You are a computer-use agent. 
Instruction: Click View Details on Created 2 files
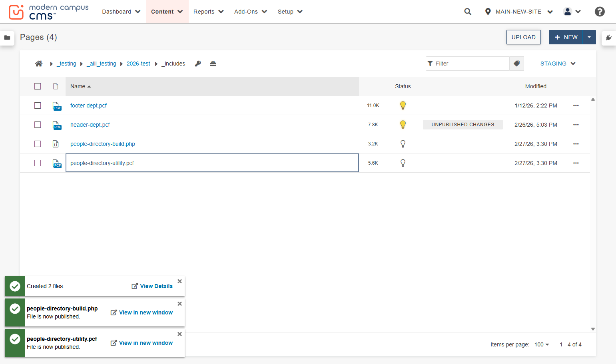(x=152, y=286)
